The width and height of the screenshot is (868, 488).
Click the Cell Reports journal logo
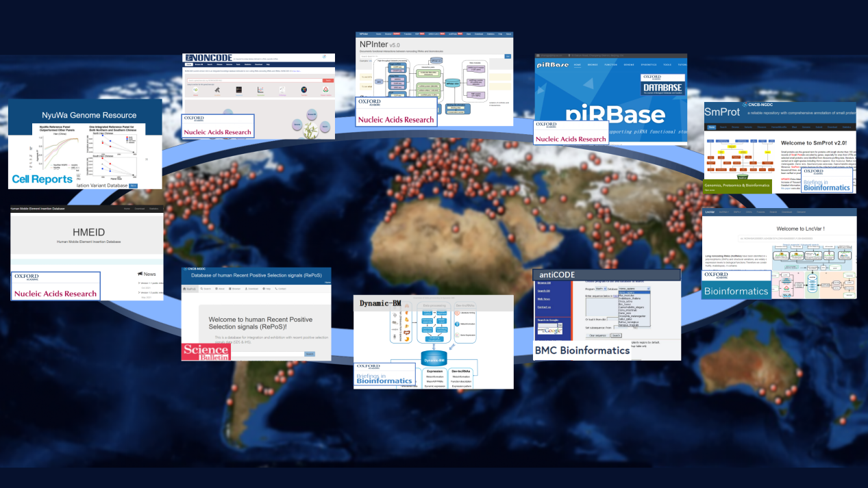coord(42,179)
